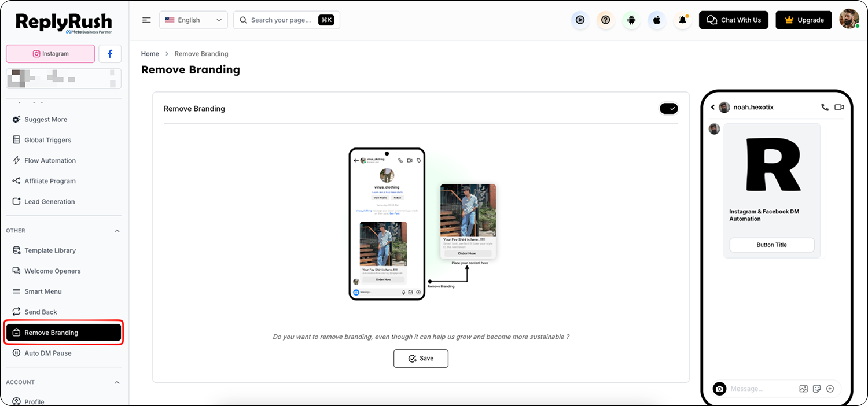
Task: Open Global Triggers in sidebar
Action: [64, 140]
